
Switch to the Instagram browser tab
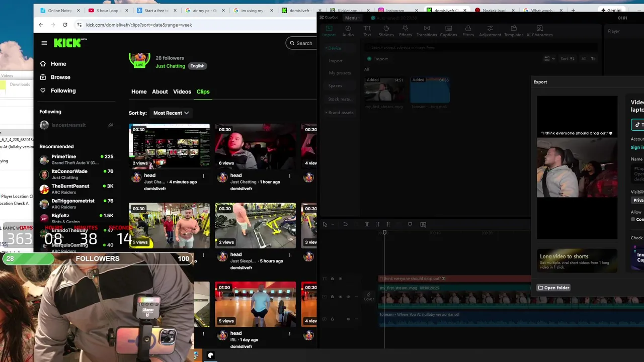click(x=397, y=11)
